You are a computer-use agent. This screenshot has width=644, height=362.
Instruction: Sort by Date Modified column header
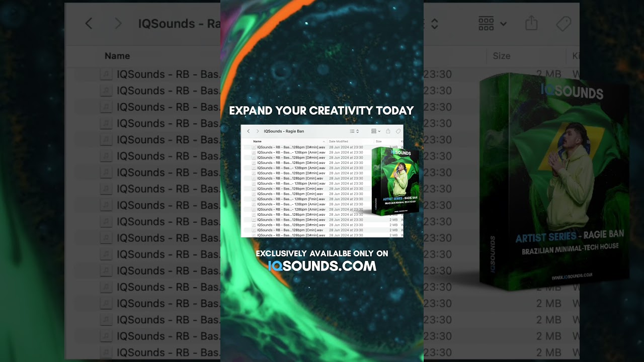pyautogui.click(x=339, y=142)
